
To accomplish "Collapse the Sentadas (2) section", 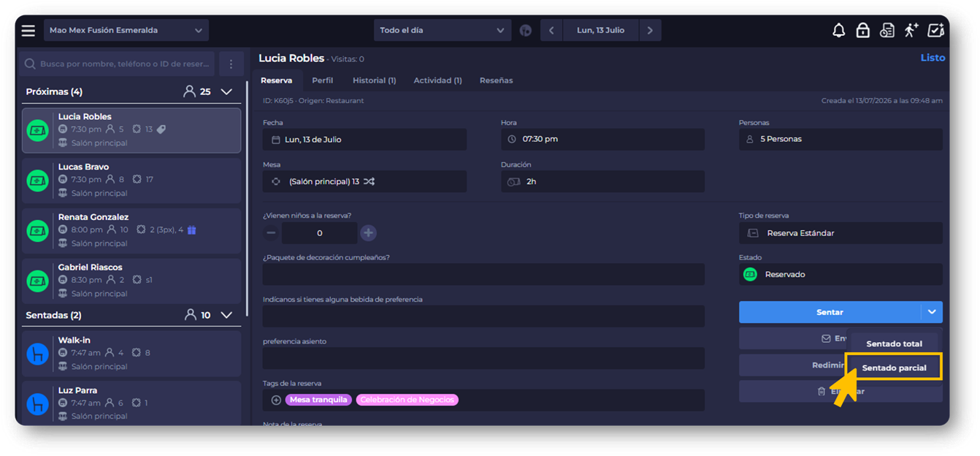I will pyautogui.click(x=226, y=316).
